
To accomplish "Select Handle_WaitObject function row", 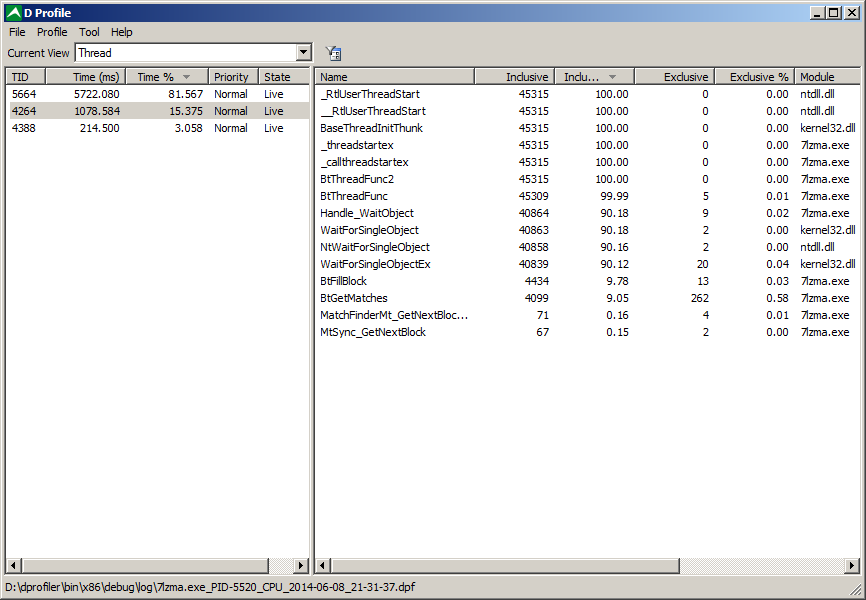I will [x=588, y=213].
